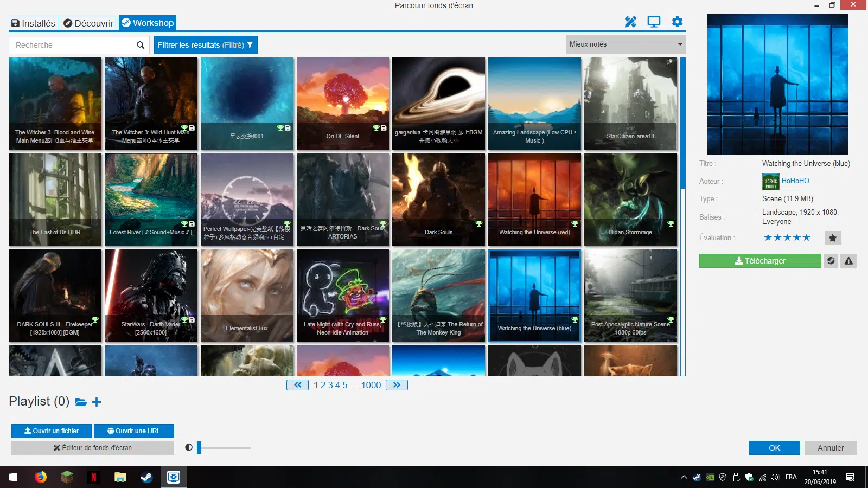
Task: Go to results page 5
Action: [345, 385]
